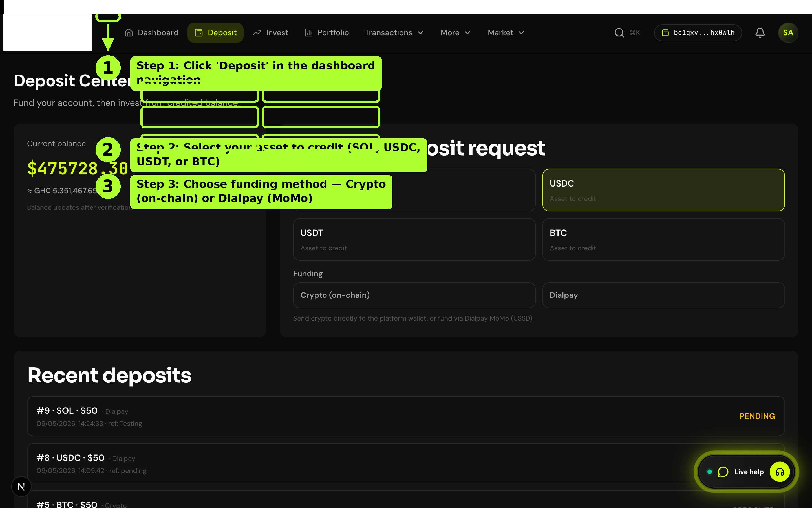The image size is (812, 508).
Task: Click 'ref: Testing' timestamp line
Action: pos(89,424)
